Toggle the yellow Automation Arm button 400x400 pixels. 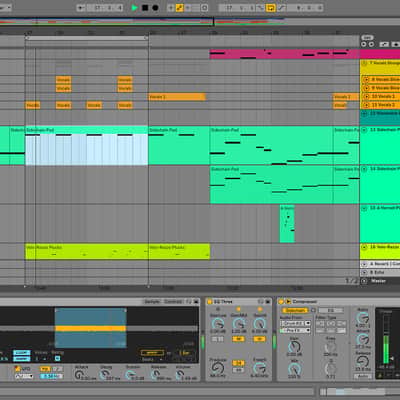point(179,7)
